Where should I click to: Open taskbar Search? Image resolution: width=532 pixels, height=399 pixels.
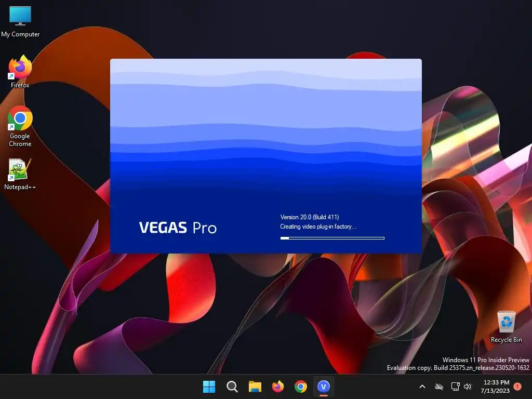pyautogui.click(x=232, y=387)
